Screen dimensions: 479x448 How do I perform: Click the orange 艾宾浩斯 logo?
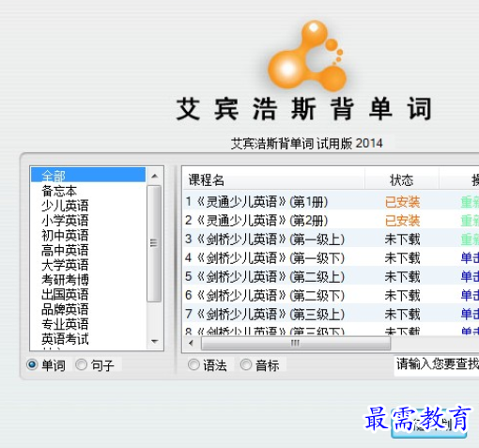307,55
